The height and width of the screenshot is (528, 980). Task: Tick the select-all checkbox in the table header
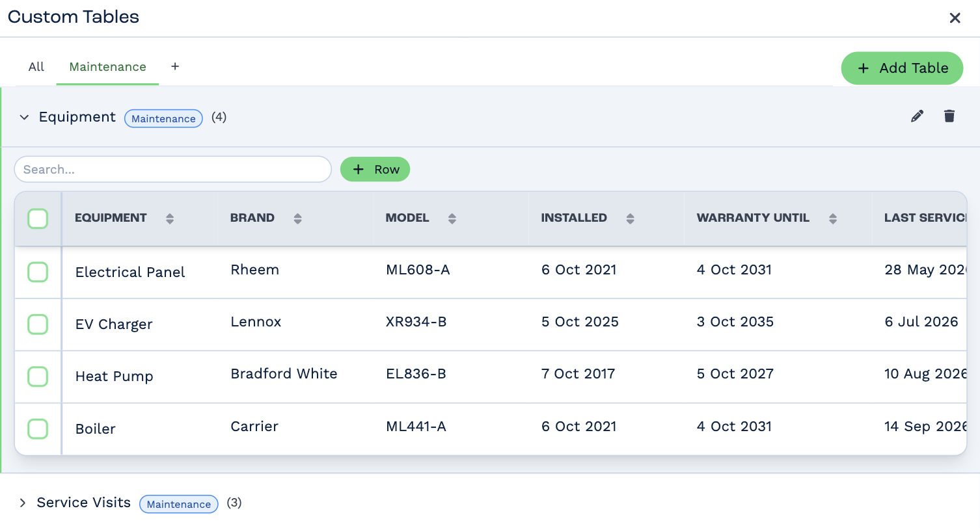38,218
